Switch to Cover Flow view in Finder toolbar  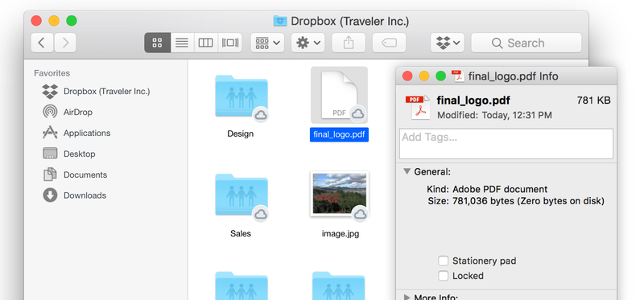click(230, 43)
